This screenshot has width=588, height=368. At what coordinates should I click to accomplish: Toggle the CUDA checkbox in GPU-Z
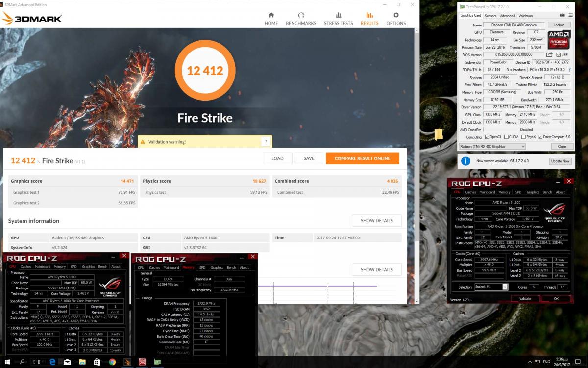506,137
